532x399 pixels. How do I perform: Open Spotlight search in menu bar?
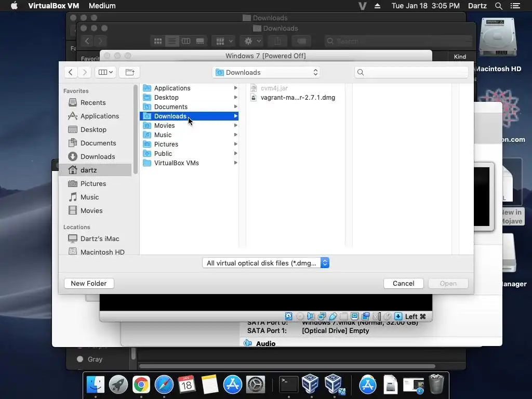pyautogui.click(x=498, y=6)
